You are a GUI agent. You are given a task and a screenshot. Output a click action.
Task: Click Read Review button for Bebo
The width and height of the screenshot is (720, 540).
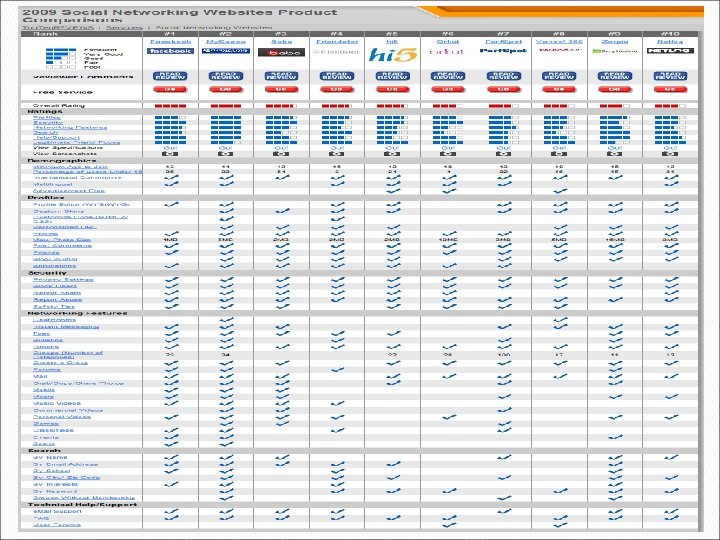click(x=281, y=76)
